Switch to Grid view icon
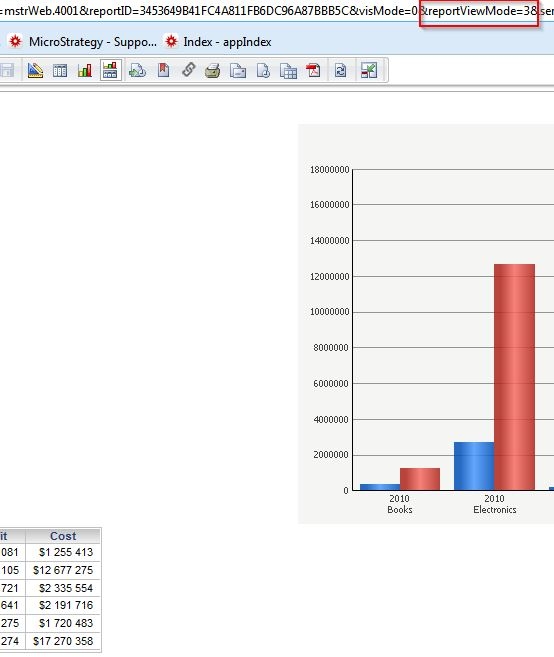The width and height of the screenshot is (554, 657). [60, 70]
